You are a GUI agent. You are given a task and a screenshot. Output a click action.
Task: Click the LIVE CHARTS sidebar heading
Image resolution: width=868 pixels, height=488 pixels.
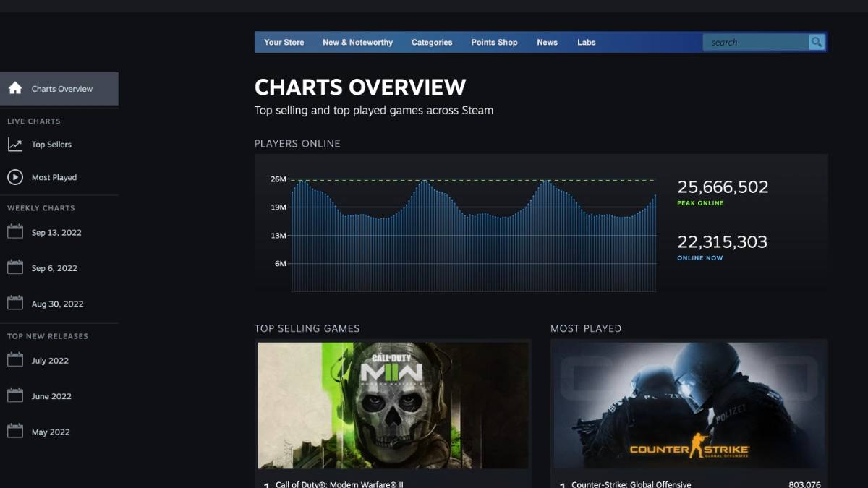point(34,121)
